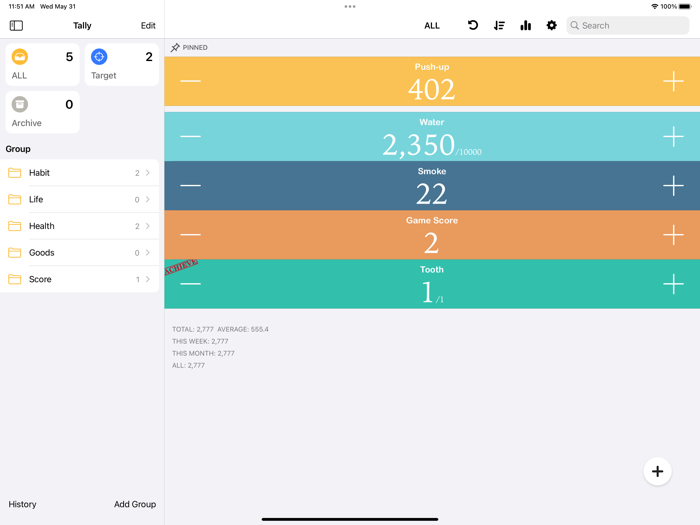Tap the 11:51 AM clock

(x=21, y=7)
